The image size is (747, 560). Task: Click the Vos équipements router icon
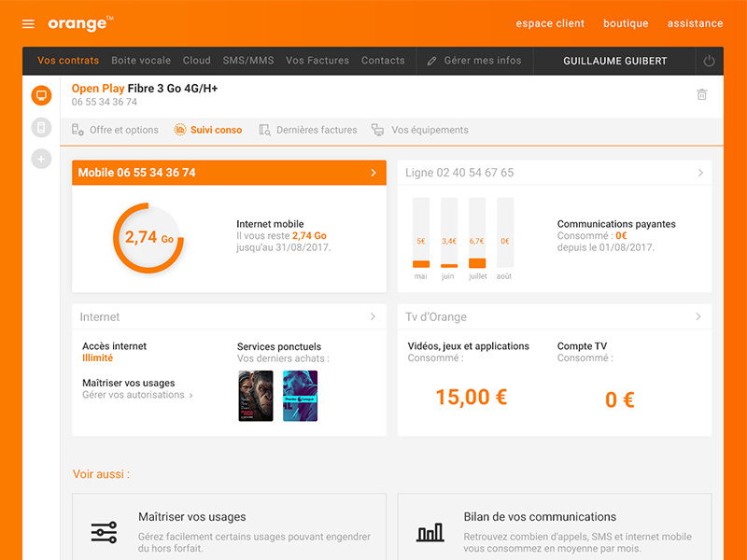coord(376,130)
